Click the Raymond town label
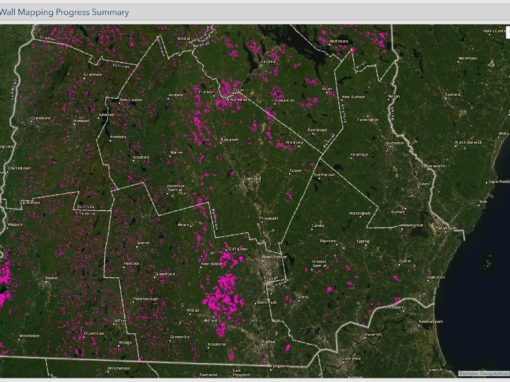Screen dimensions: 510x382 coord(328,241)
